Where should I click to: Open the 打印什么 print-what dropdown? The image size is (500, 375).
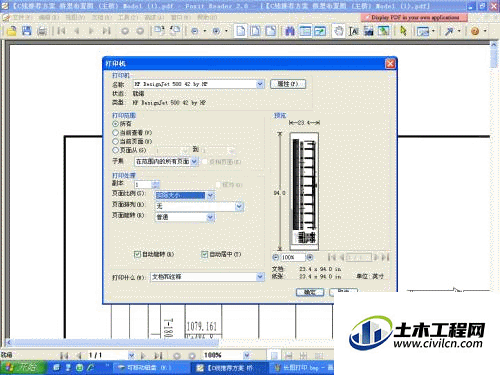pos(260,277)
